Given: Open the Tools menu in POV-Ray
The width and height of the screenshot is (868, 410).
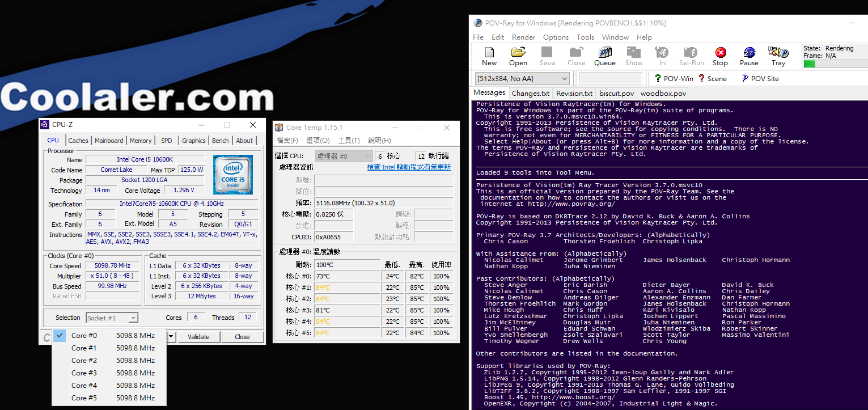Looking at the screenshot, I should point(585,37).
